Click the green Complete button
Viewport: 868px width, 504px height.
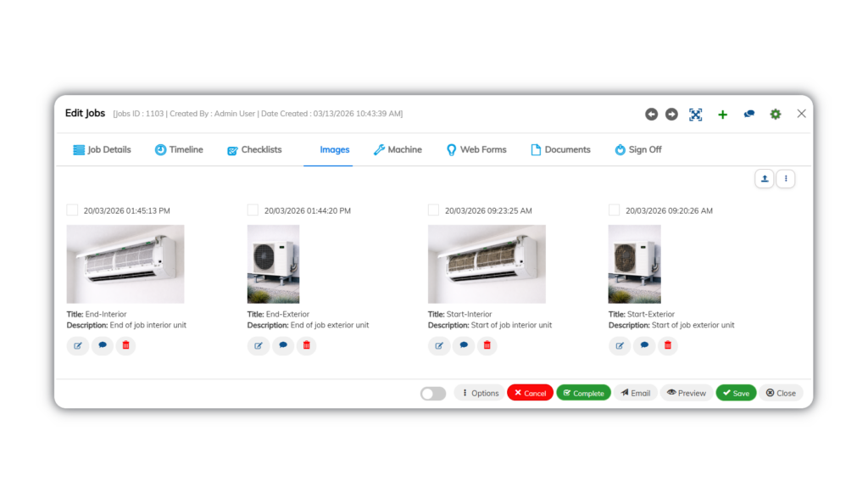tap(583, 393)
